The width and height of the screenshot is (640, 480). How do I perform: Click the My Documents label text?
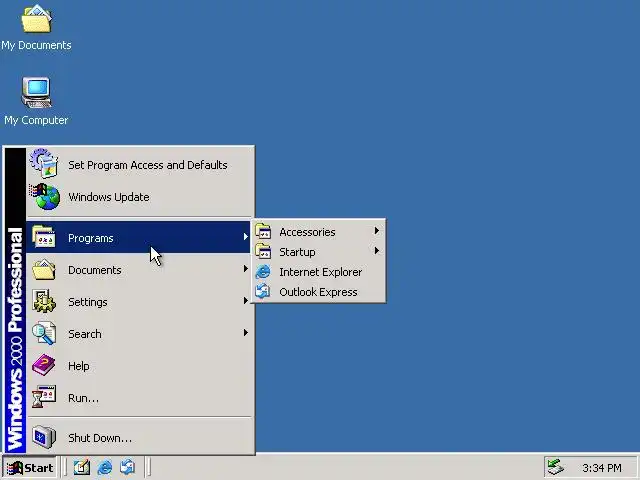[x=36, y=45]
